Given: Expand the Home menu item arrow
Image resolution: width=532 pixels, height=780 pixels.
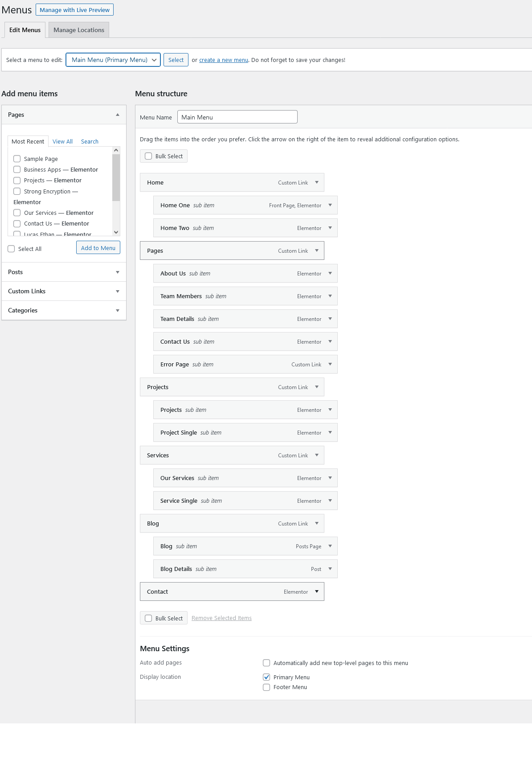Looking at the screenshot, I should 317,182.
